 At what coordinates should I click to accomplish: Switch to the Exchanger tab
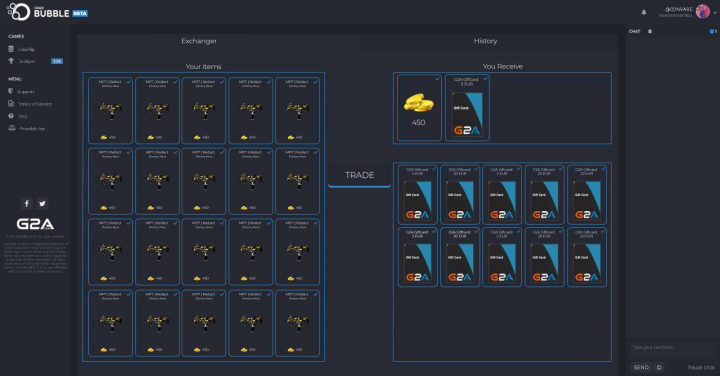pos(199,41)
